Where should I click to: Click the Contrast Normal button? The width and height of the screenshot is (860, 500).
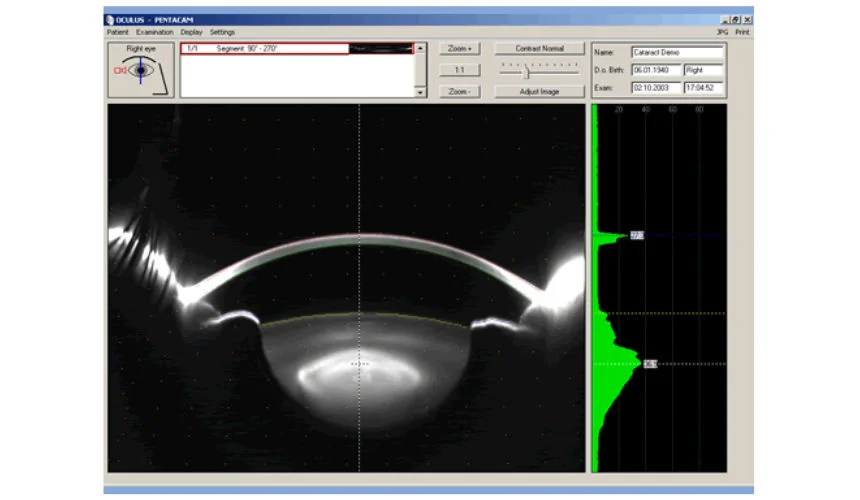tap(540, 48)
